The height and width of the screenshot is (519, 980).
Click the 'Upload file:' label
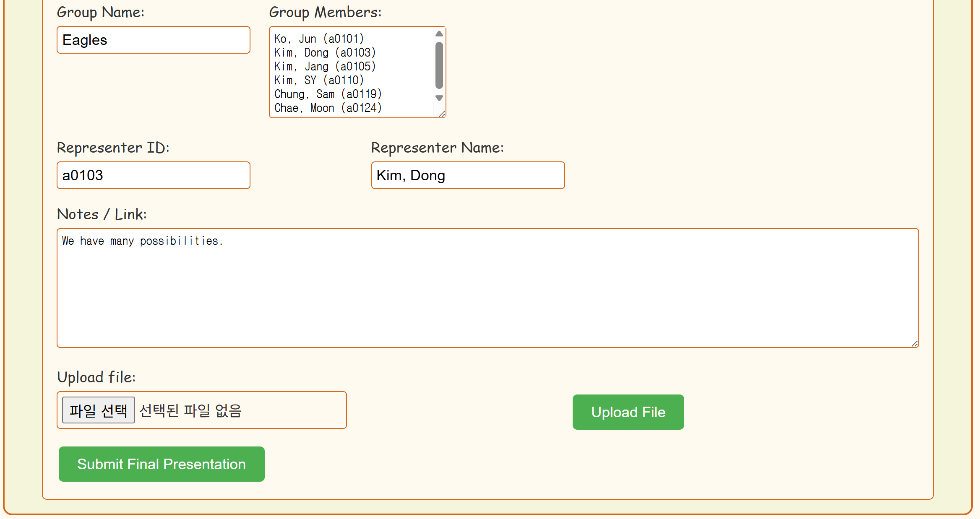point(96,377)
